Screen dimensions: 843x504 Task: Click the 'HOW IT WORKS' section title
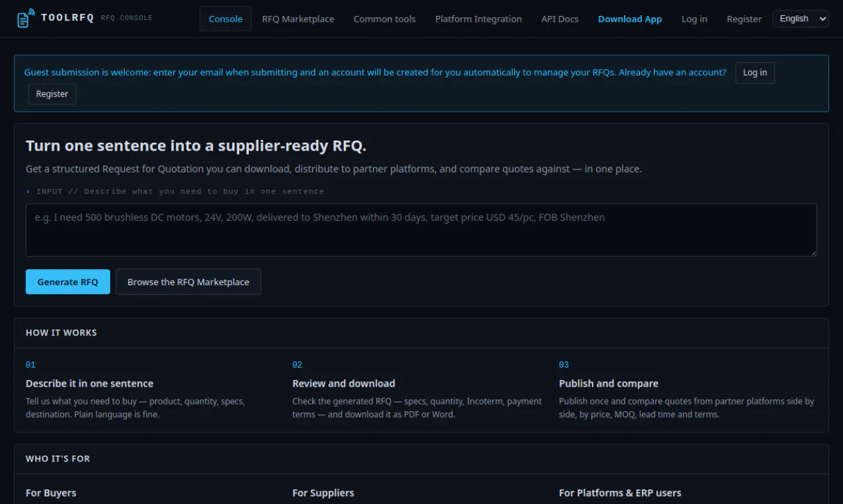point(61,333)
